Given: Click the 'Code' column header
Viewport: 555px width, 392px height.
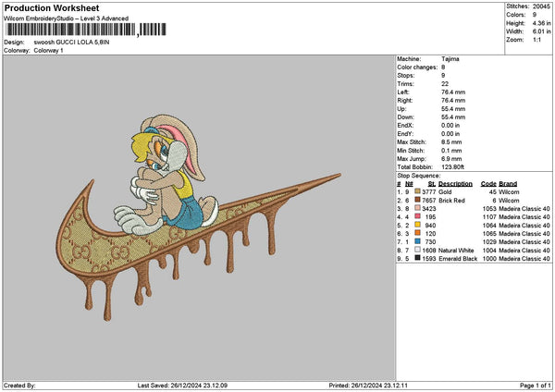Looking at the screenshot, I should (488, 184).
